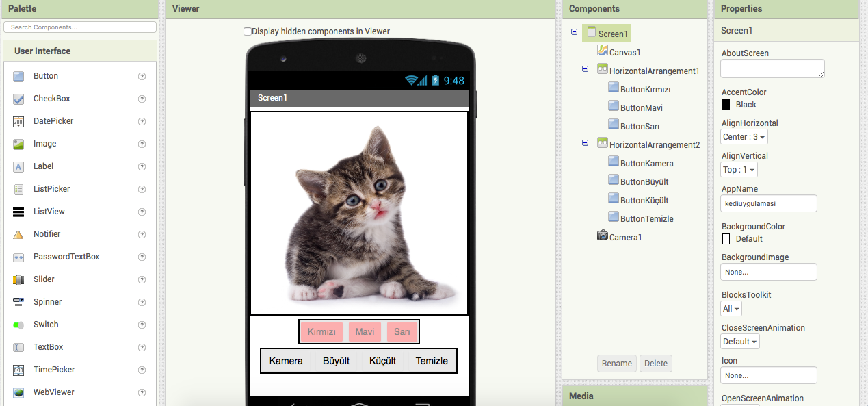Click the BackgroundImage None field
Image resolution: width=868 pixels, height=406 pixels.
coord(769,272)
